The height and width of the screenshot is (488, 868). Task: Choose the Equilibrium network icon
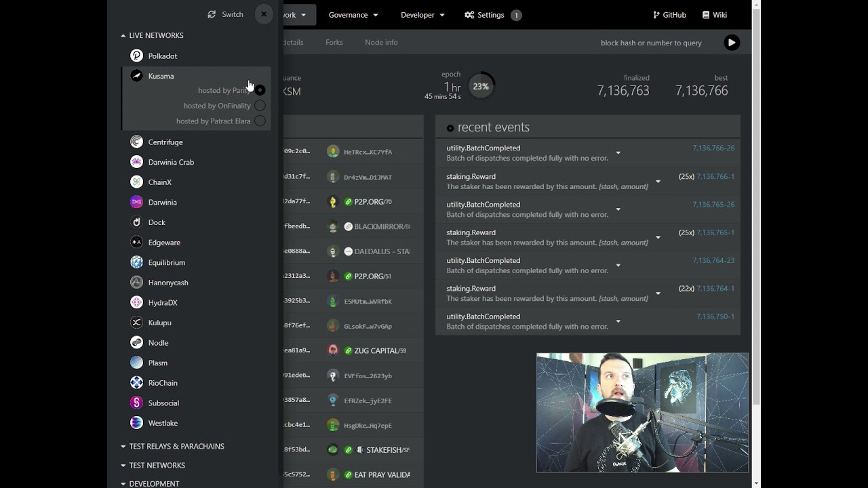pyautogui.click(x=136, y=262)
